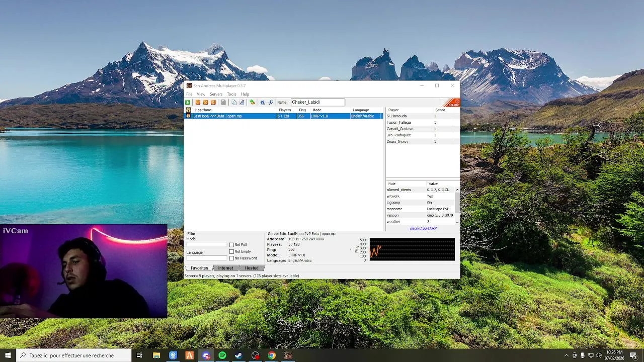Open the View menu
The image size is (644, 362).
[201, 94]
